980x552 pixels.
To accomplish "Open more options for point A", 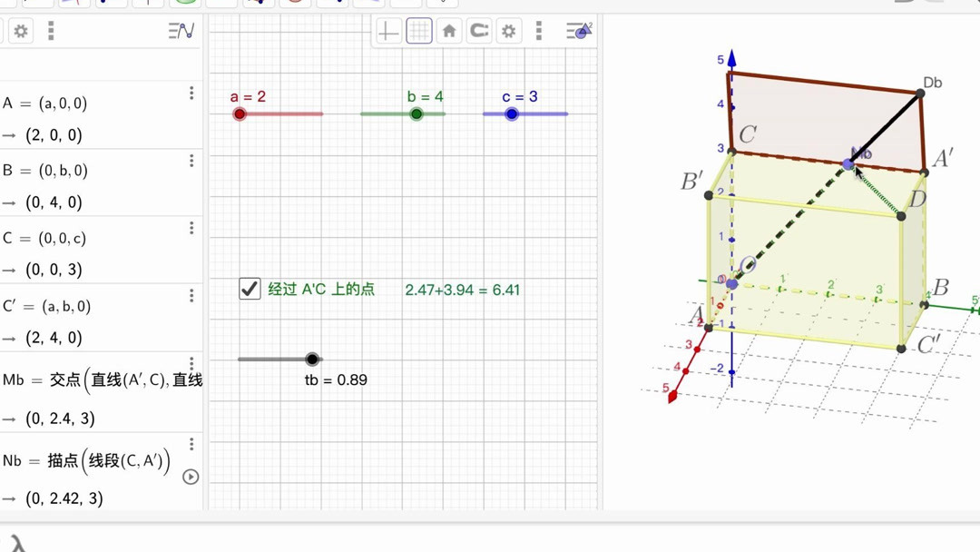I will click(191, 94).
